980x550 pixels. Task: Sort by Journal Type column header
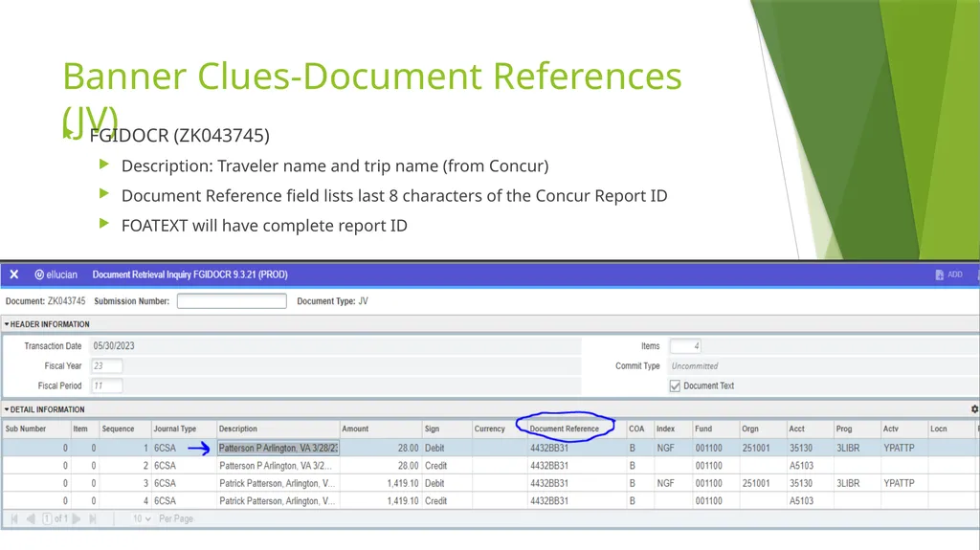coord(175,429)
